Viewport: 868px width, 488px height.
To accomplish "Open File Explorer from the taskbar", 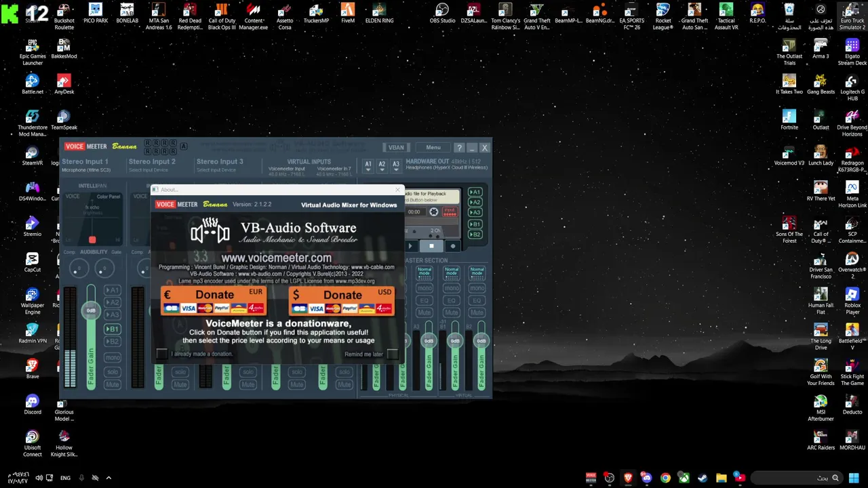I will 721,478.
